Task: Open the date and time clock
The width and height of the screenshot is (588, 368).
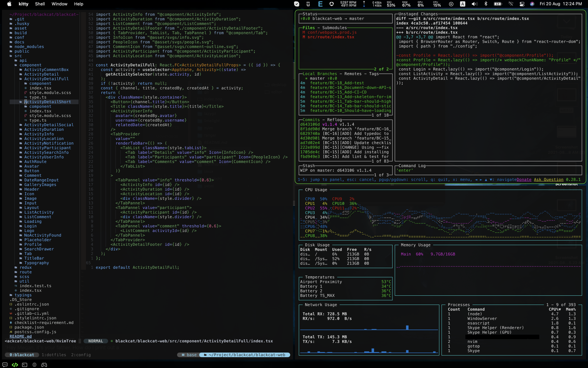Action: coord(561,4)
